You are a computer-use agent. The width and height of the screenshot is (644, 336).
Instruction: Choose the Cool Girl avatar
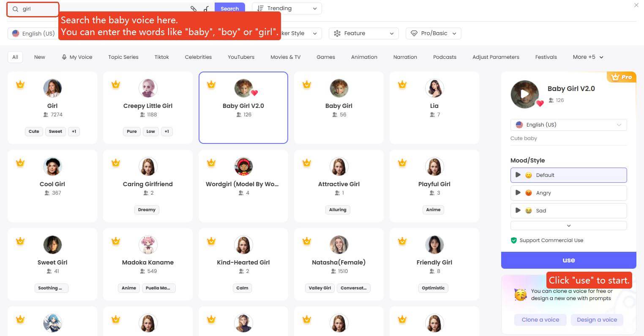[x=52, y=166]
